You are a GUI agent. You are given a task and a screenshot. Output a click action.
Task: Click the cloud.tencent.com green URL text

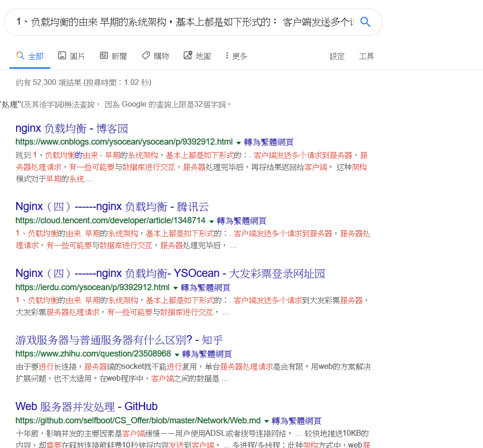[111, 220]
